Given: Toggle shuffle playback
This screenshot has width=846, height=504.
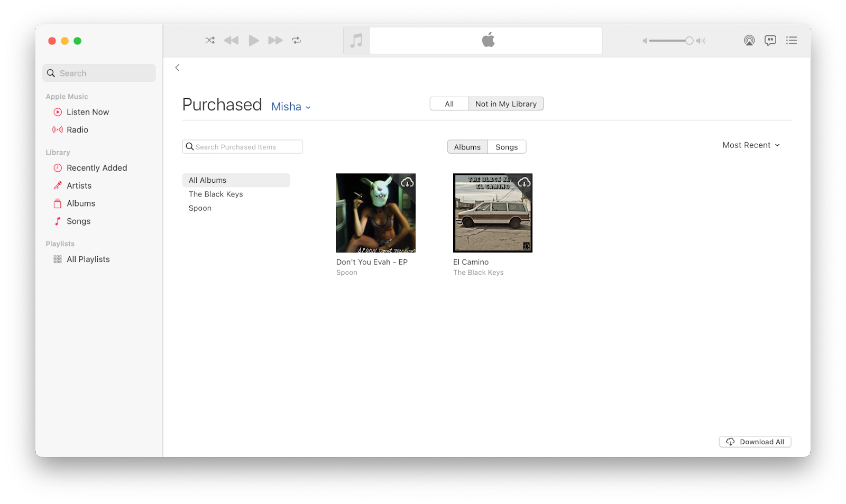Looking at the screenshot, I should 210,40.
